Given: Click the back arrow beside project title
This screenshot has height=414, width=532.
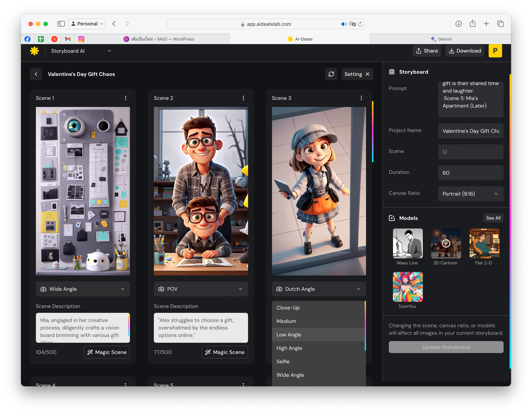Looking at the screenshot, I should (36, 74).
